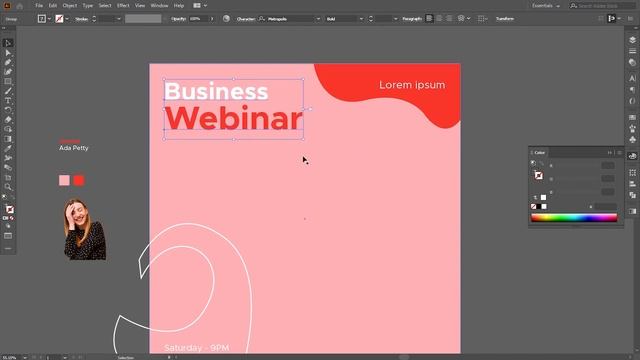
Task: Select the laughing woman photo
Action: pos(85,229)
